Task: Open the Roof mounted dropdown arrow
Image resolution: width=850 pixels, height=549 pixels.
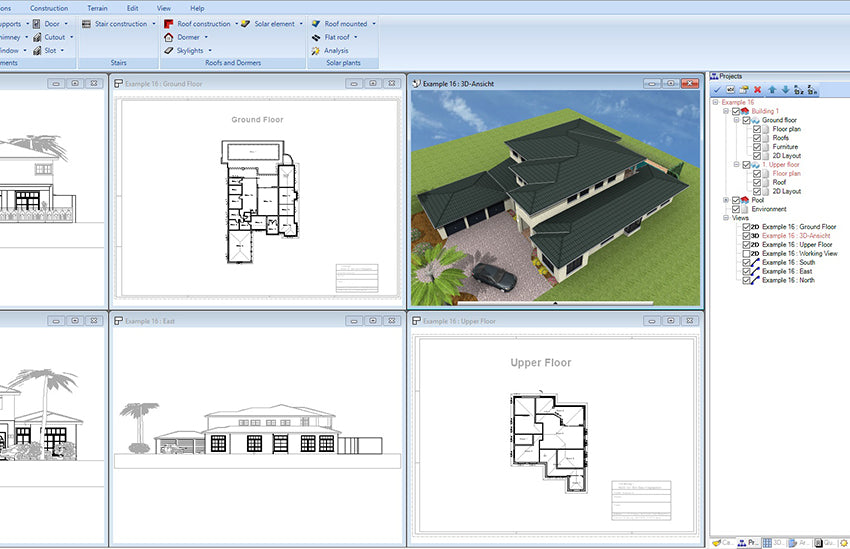Action: (374, 23)
